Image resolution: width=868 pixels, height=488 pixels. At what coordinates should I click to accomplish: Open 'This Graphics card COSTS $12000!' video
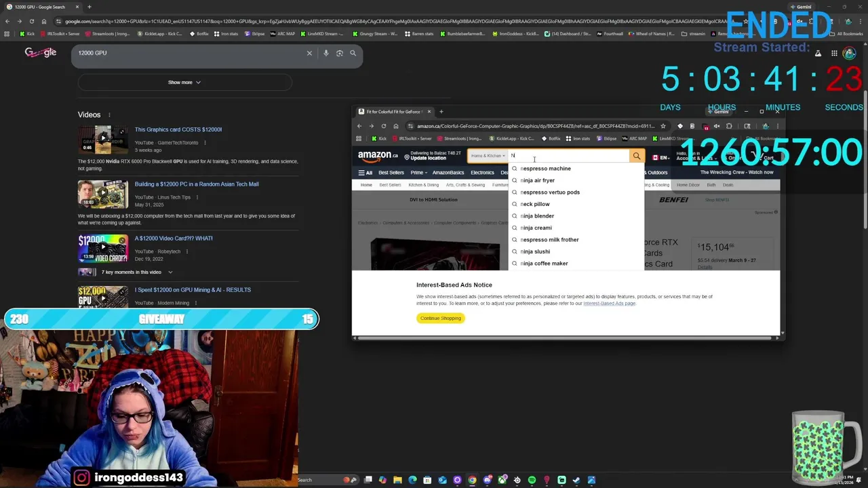[x=178, y=129]
